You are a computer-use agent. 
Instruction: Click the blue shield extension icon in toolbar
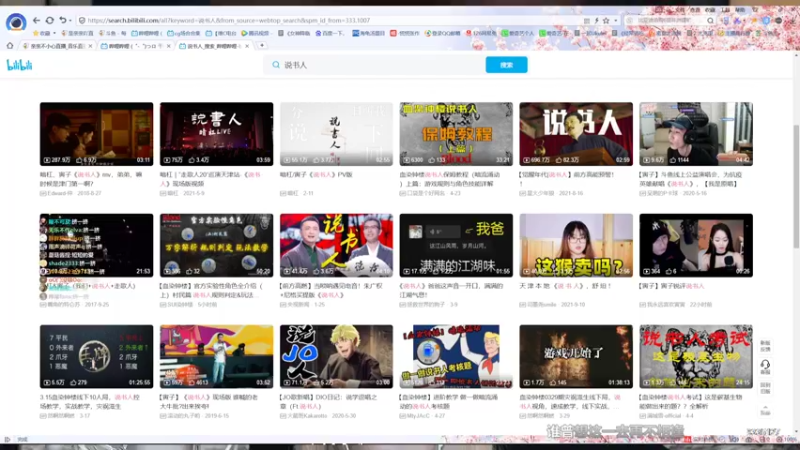click(x=766, y=20)
